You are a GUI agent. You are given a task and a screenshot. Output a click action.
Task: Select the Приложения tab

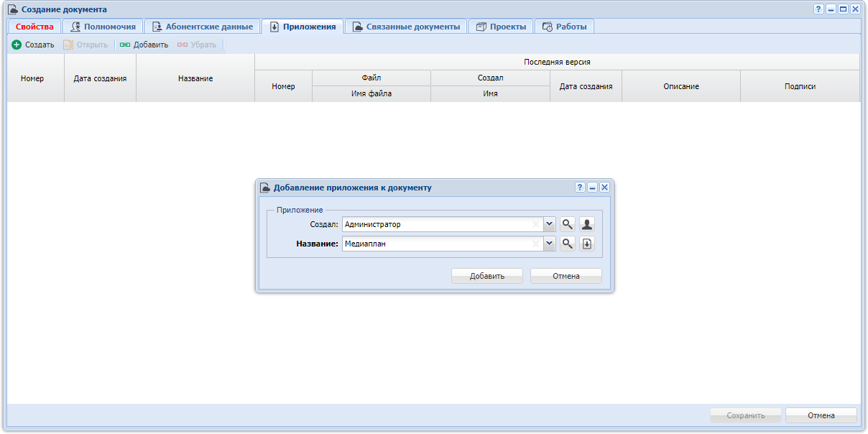point(303,27)
